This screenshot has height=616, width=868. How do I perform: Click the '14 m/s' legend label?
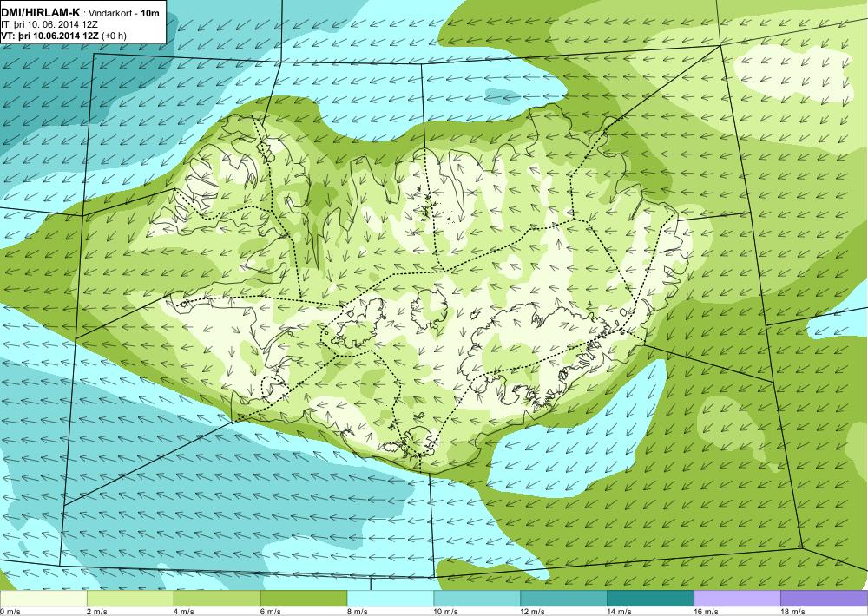point(619,612)
